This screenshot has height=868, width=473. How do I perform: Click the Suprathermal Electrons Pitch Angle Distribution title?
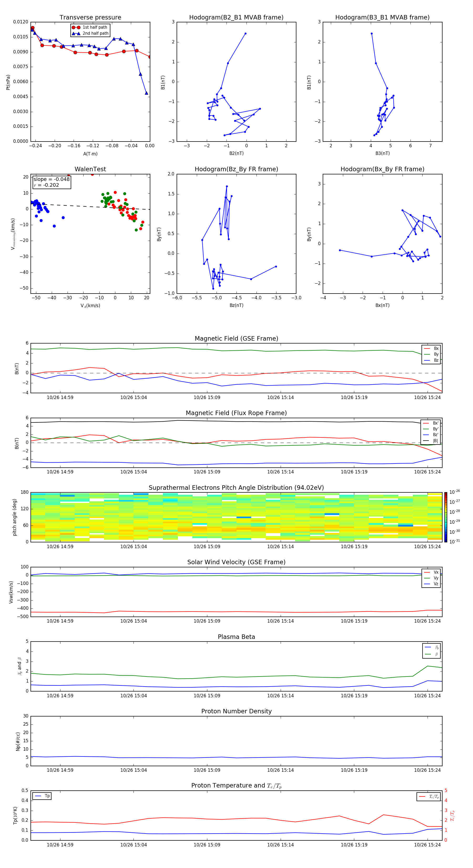tap(236, 488)
